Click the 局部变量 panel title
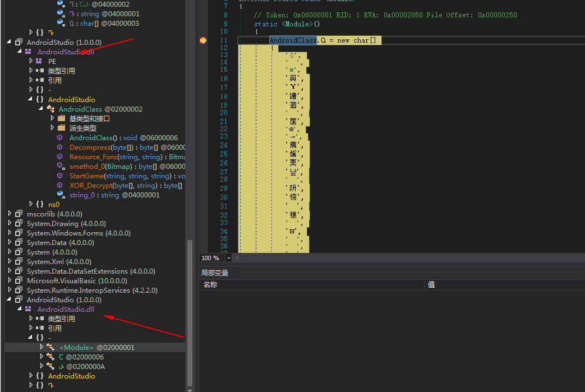The image size is (585, 392). (x=214, y=273)
